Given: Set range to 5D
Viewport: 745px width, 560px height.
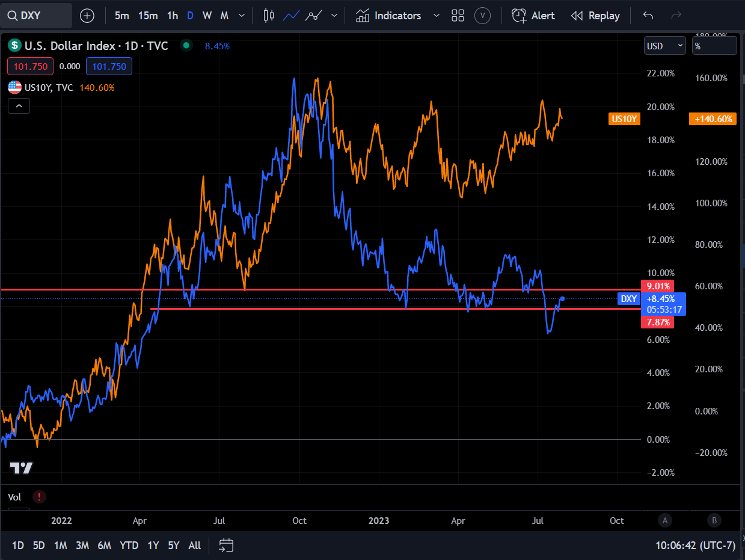Looking at the screenshot, I should [x=39, y=546].
